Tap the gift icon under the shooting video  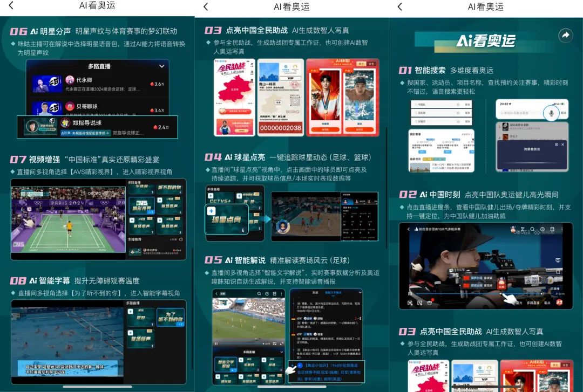coord(430,303)
